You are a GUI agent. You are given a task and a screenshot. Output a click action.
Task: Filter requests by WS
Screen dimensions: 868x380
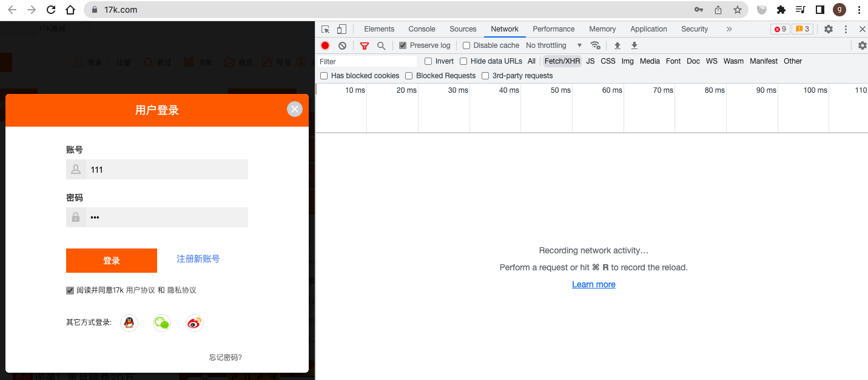coord(712,61)
